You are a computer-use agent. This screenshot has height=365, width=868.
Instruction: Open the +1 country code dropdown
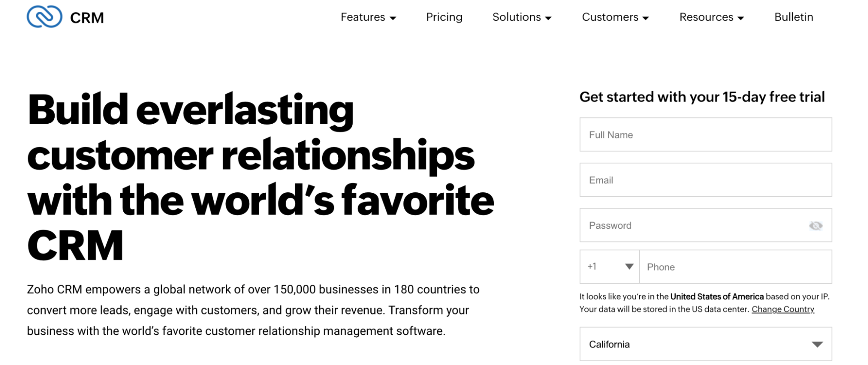(x=609, y=266)
